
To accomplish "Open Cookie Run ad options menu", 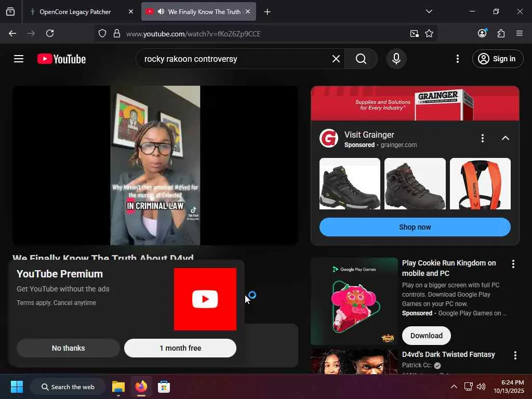I will [x=513, y=264].
